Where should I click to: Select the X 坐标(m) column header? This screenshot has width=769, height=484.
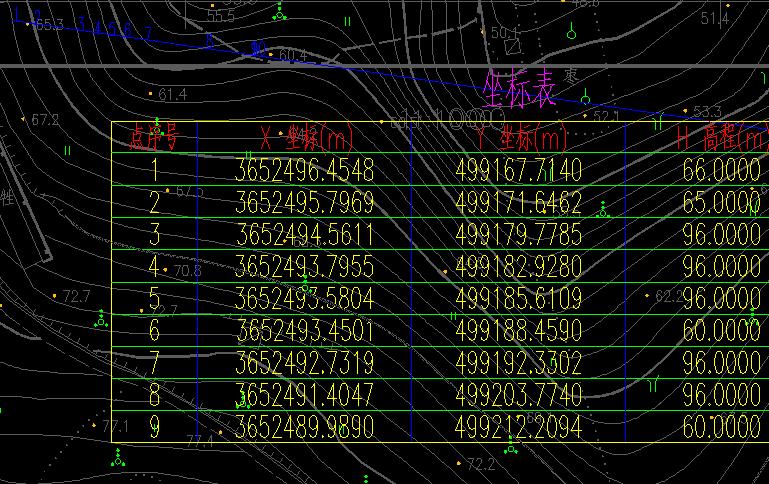[307, 138]
